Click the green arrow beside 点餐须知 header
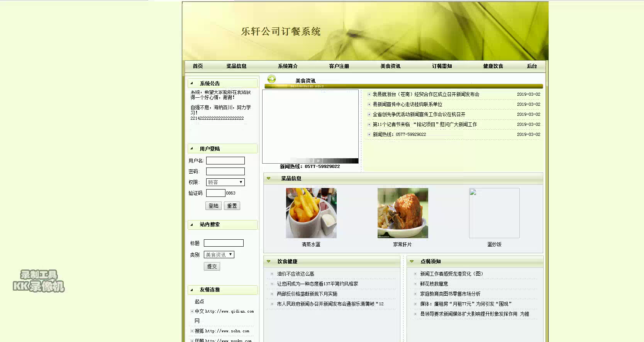644x342 pixels. pos(412,261)
